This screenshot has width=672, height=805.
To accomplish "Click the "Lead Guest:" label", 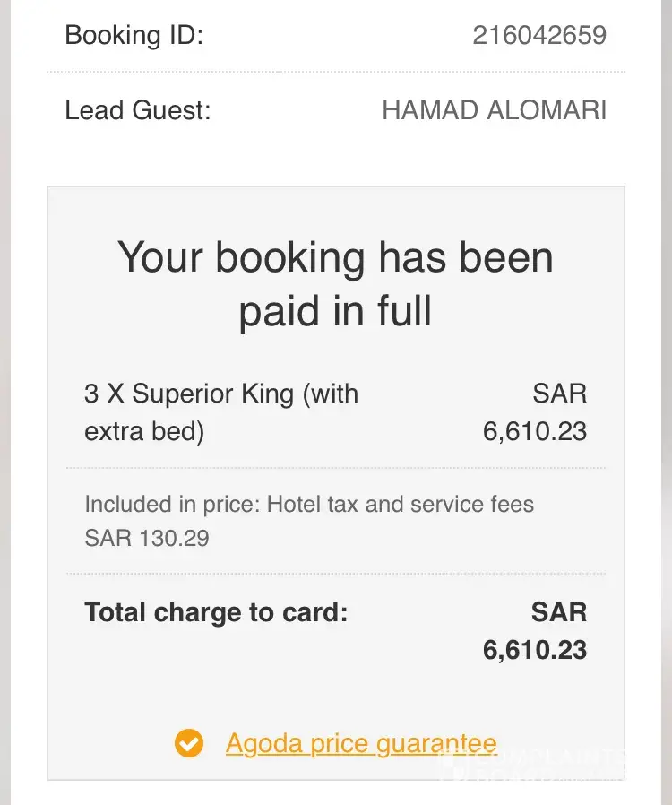I will [x=138, y=110].
